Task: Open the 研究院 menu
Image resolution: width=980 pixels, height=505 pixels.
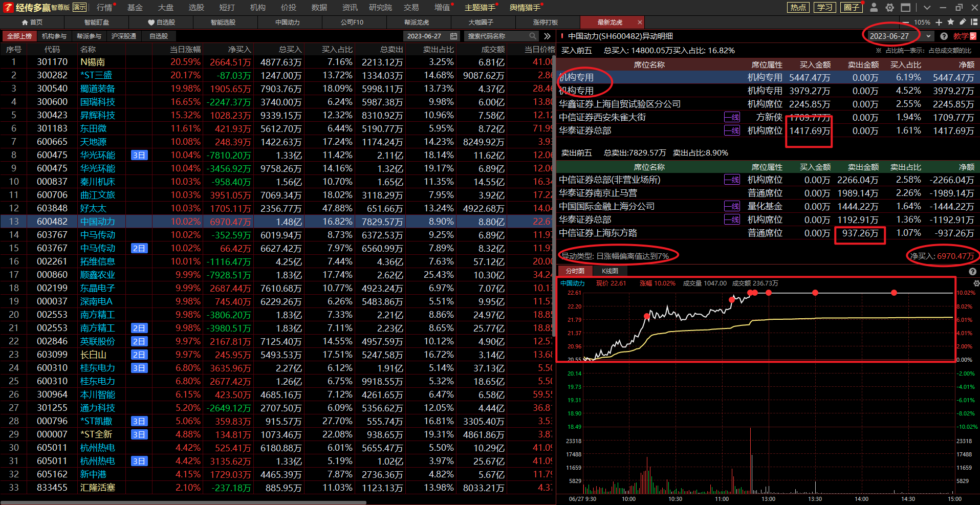Action: coord(380,7)
